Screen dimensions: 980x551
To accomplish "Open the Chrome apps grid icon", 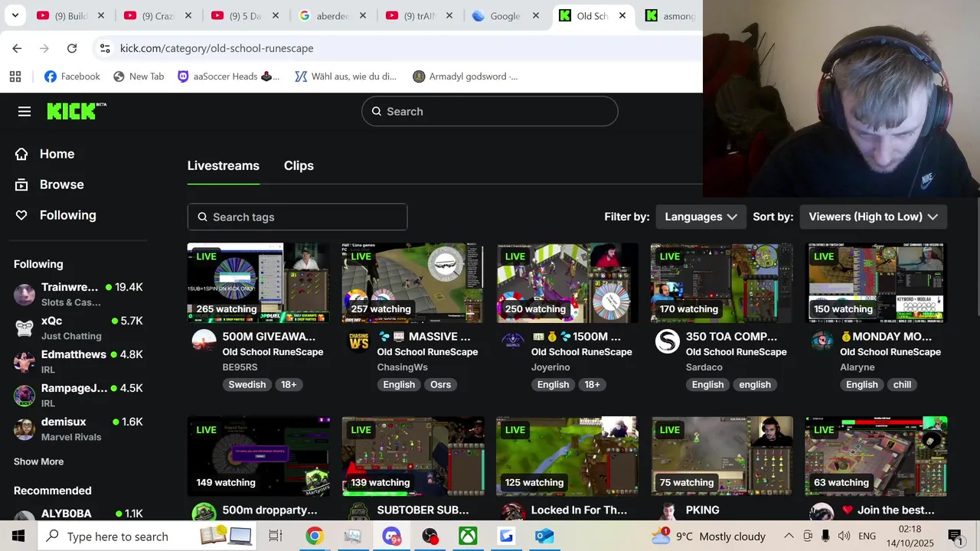I will click(15, 77).
